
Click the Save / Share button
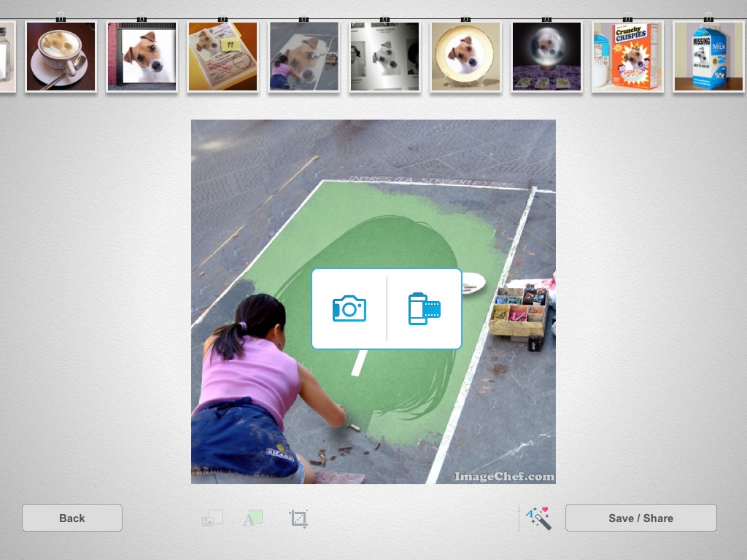click(x=640, y=518)
